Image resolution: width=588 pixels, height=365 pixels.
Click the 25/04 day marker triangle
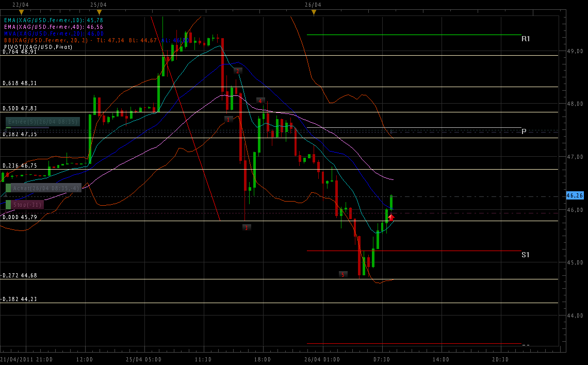coord(100,12)
